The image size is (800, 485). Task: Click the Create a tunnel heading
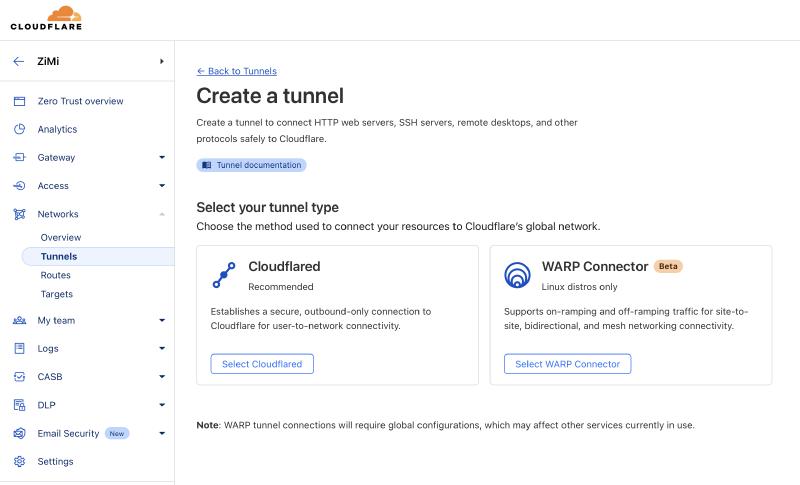tap(270, 96)
